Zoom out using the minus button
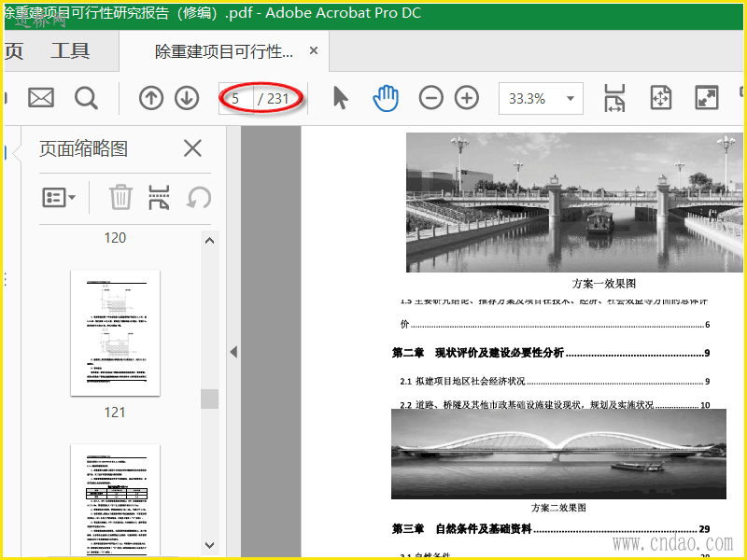 pos(431,98)
